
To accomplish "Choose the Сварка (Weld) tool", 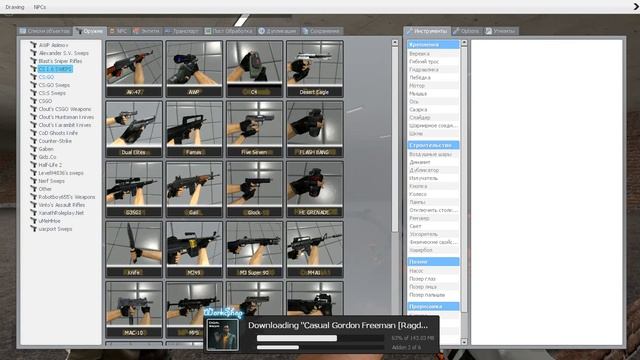I will [433, 109].
